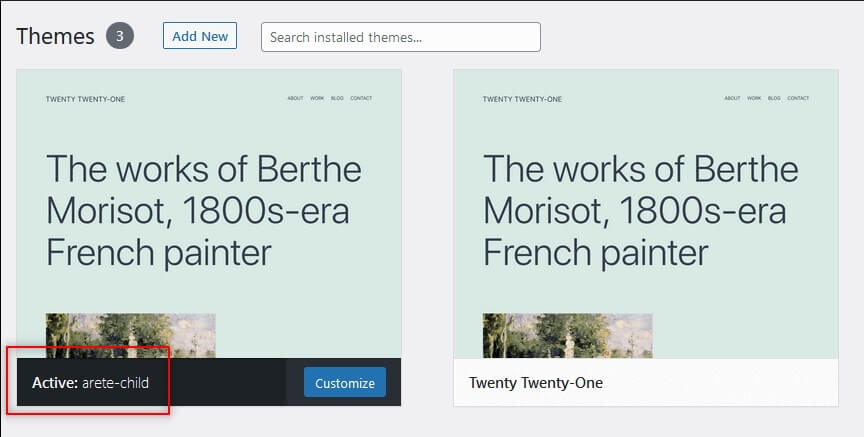Click the TWENTY TWENTY-ONE site title in arete-child preview
The height and width of the screenshot is (437, 864).
pyautogui.click(x=85, y=99)
